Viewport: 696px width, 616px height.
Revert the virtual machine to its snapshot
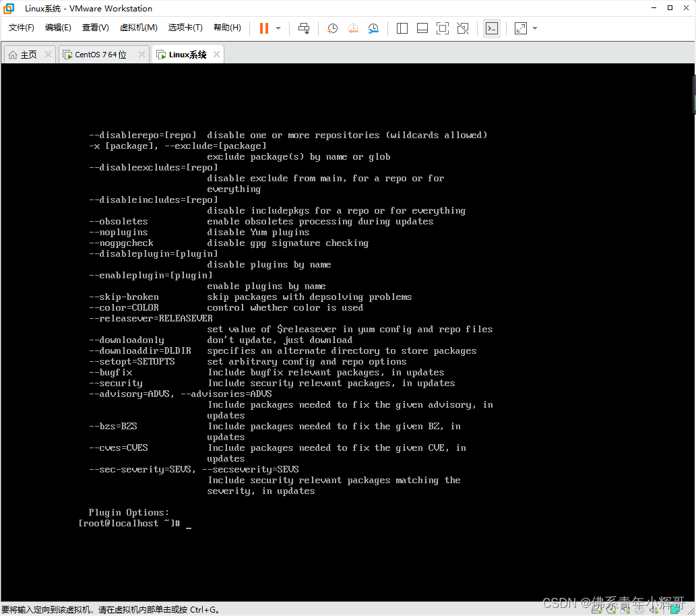pos(353,28)
